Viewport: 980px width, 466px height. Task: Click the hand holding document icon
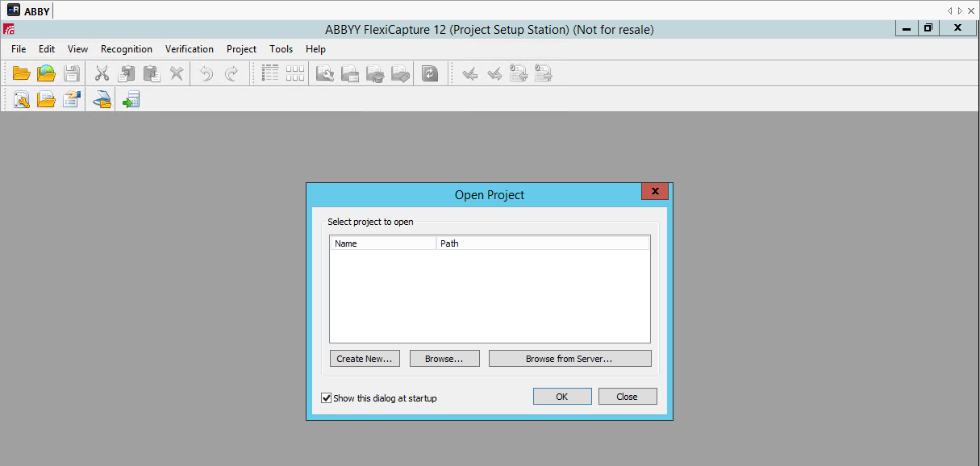(x=72, y=100)
